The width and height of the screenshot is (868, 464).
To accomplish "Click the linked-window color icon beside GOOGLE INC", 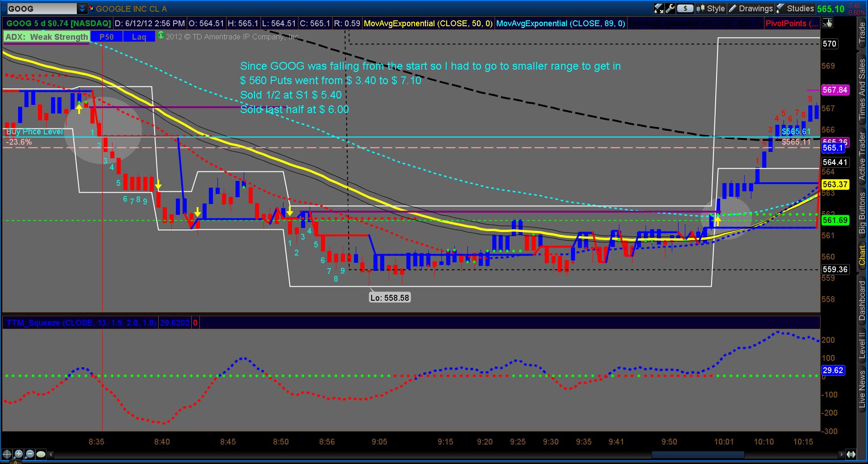I will 91,8.
